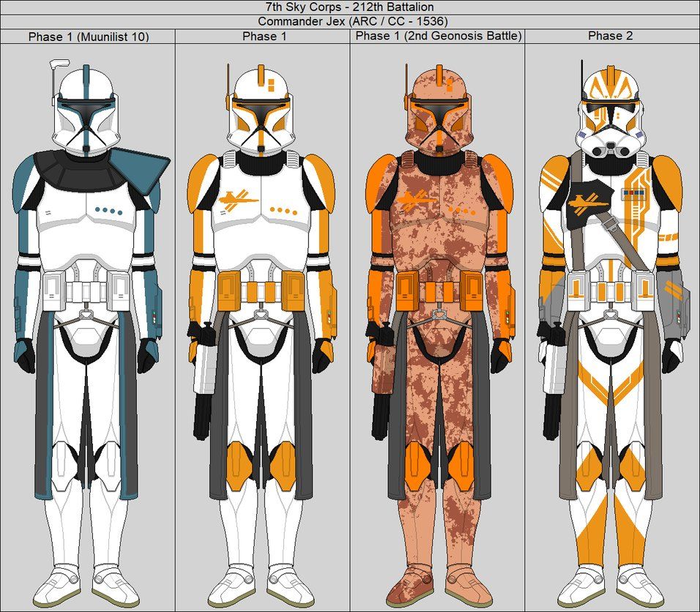Select the Phase 1 Muunilist trooper helmet

86,110
